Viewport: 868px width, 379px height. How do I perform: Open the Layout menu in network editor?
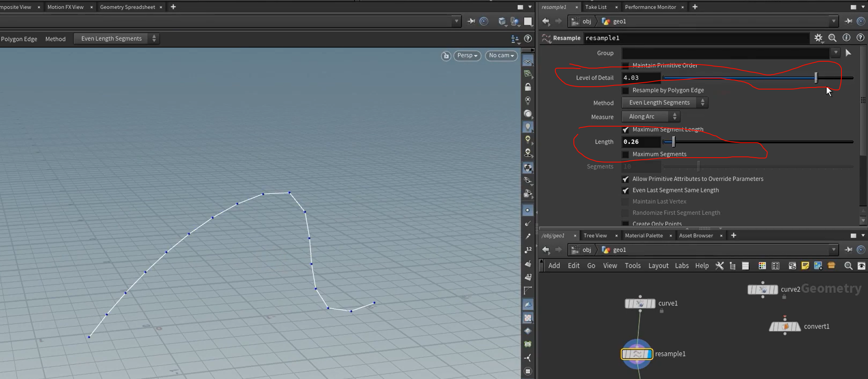pyautogui.click(x=658, y=266)
